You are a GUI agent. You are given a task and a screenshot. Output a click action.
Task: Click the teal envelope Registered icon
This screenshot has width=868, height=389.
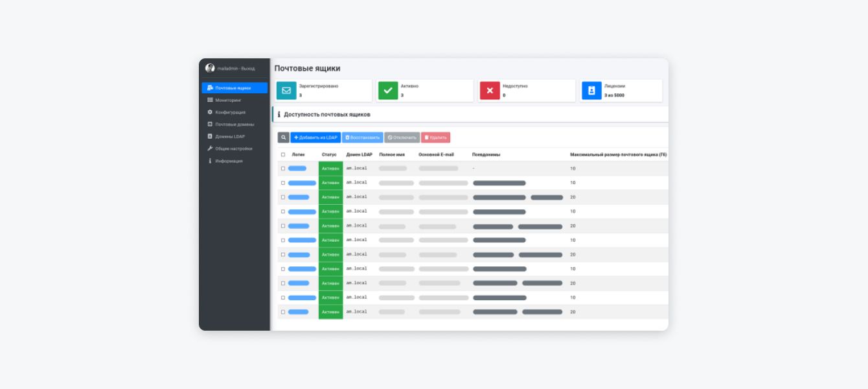point(286,91)
